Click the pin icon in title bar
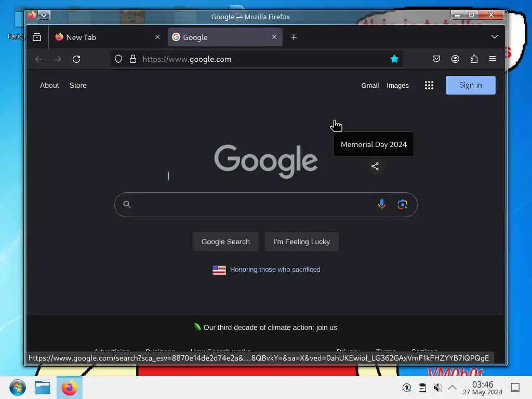Screen dimensions: 532x399 (x=44, y=15)
